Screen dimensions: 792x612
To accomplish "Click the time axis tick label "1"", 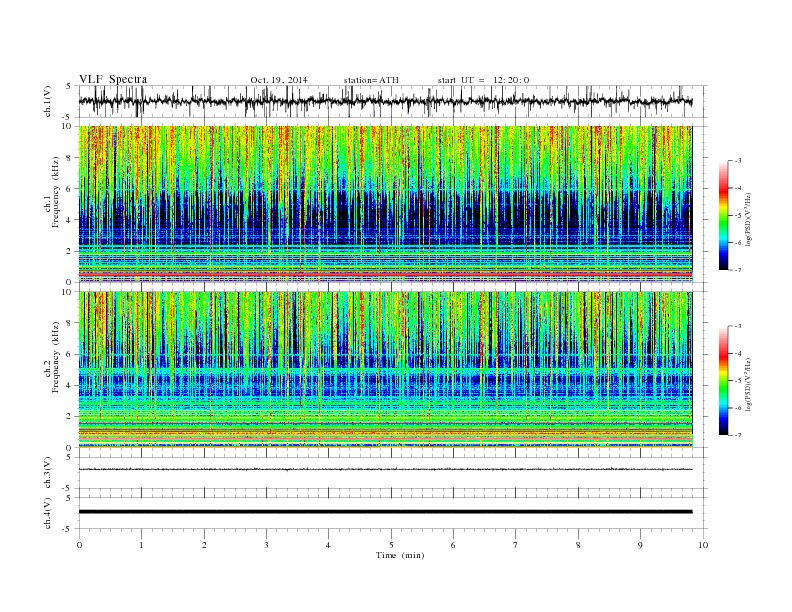I will (x=141, y=545).
